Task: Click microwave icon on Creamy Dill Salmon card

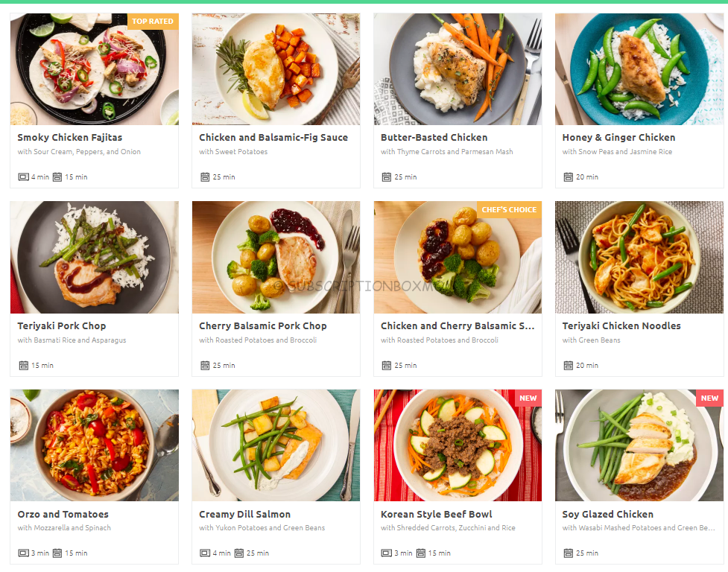Action: 205,553
